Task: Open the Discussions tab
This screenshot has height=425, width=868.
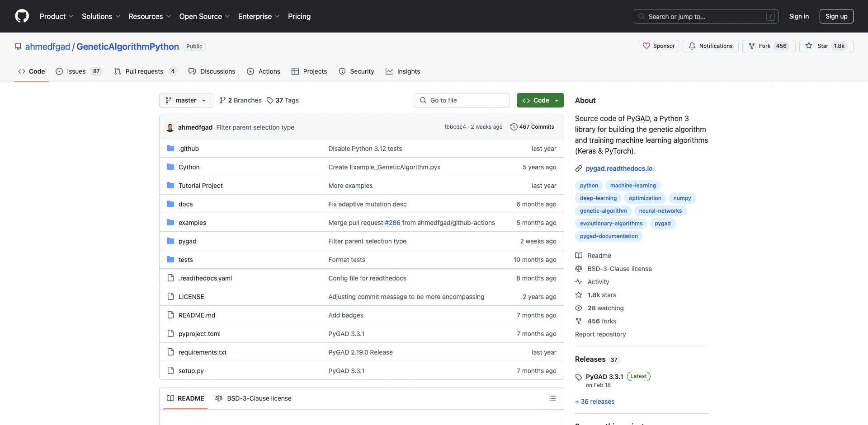Action: (212, 71)
